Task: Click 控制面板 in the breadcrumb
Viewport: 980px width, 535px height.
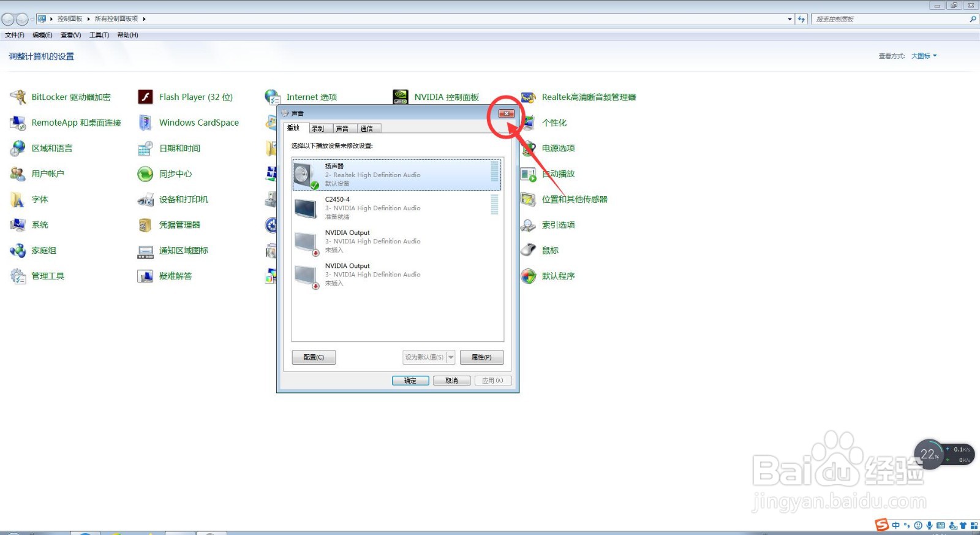Action: (70, 19)
